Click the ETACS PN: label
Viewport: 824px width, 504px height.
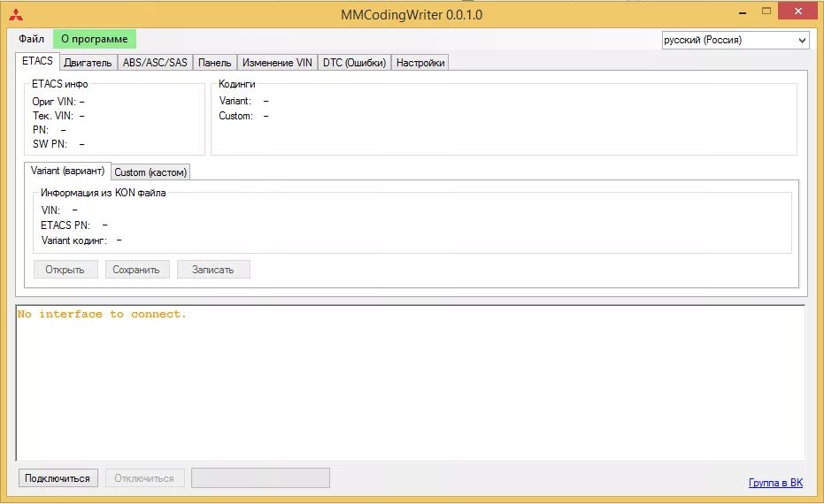click(x=65, y=225)
